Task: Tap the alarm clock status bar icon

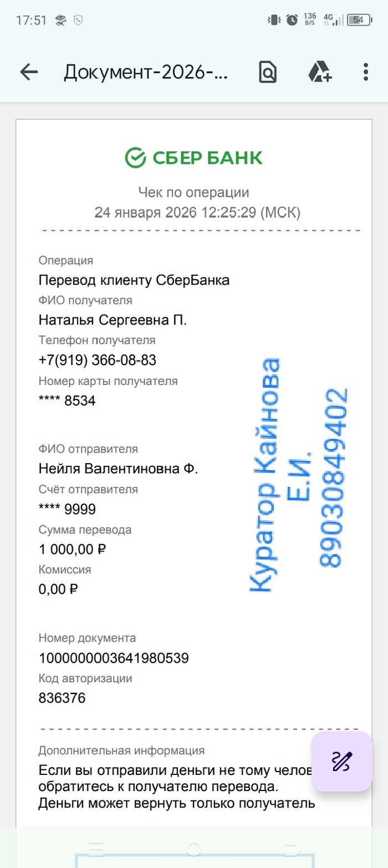Action: (292, 20)
